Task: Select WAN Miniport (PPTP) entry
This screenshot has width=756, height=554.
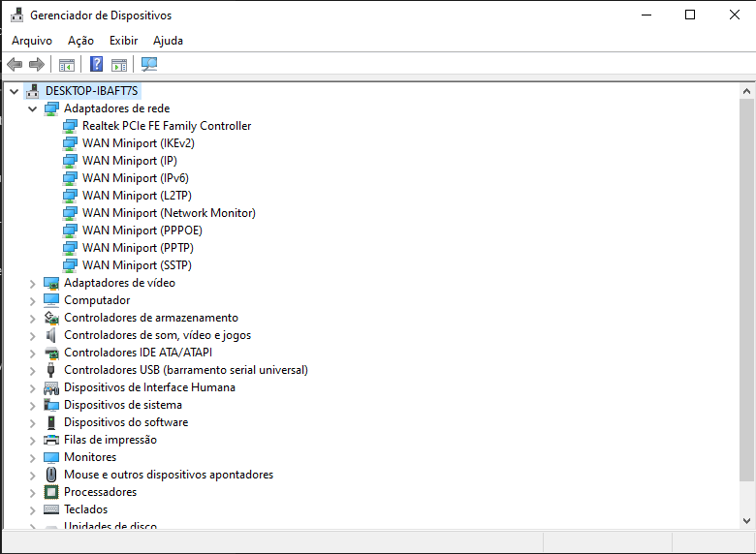Action: click(138, 248)
